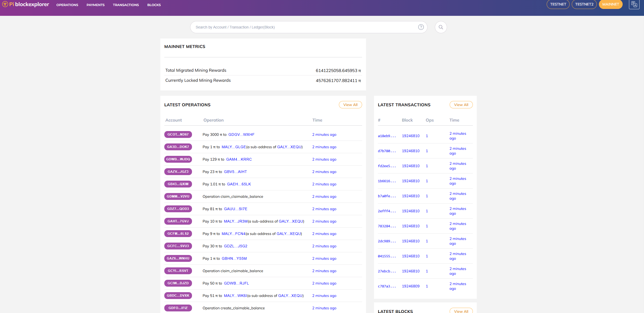View all latest transactions

click(x=461, y=105)
